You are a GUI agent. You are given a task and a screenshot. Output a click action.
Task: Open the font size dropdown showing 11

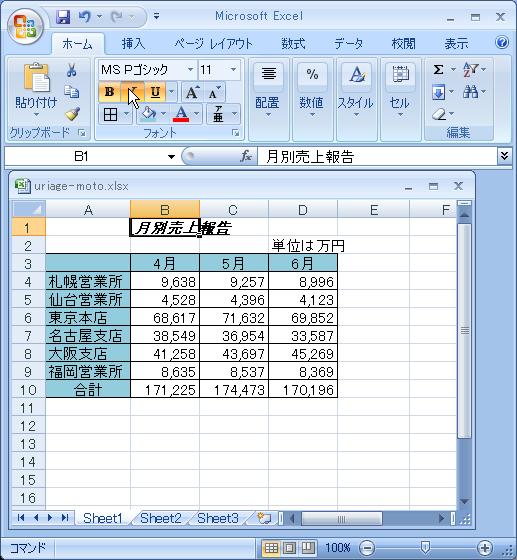[x=234, y=69]
